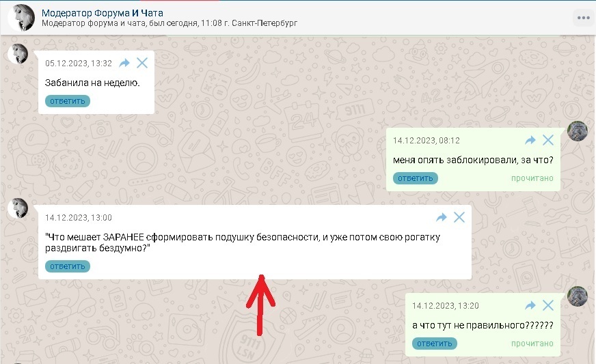Open sender avatar beside the 05.12.2023 message
This screenshot has width=596, height=364.
point(18,54)
